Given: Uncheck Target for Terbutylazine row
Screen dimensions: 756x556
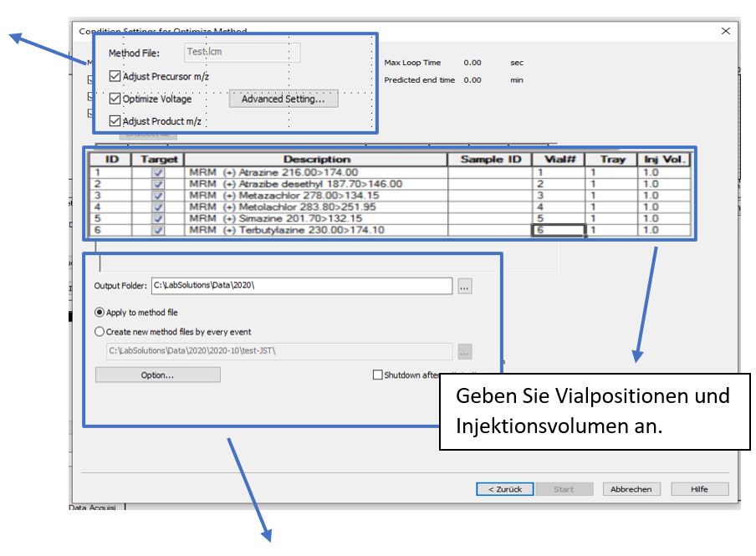Looking at the screenshot, I should click(x=158, y=231).
